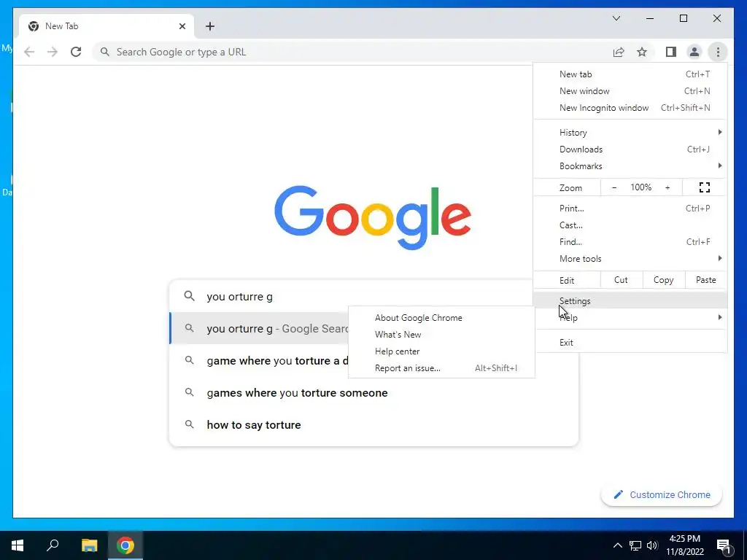Click the share page icon in address bar

(x=619, y=52)
